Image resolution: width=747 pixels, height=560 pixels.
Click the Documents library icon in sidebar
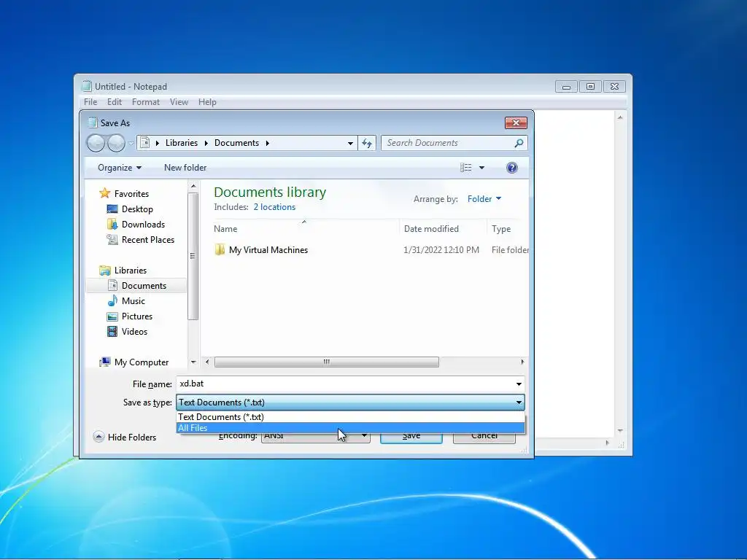click(112, 285)
